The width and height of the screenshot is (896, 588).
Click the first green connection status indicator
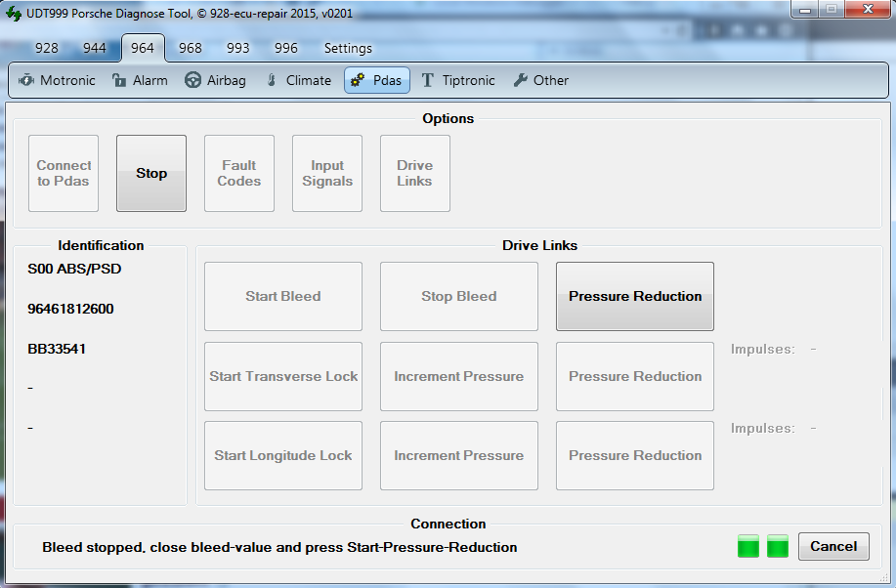pos(747,546)
